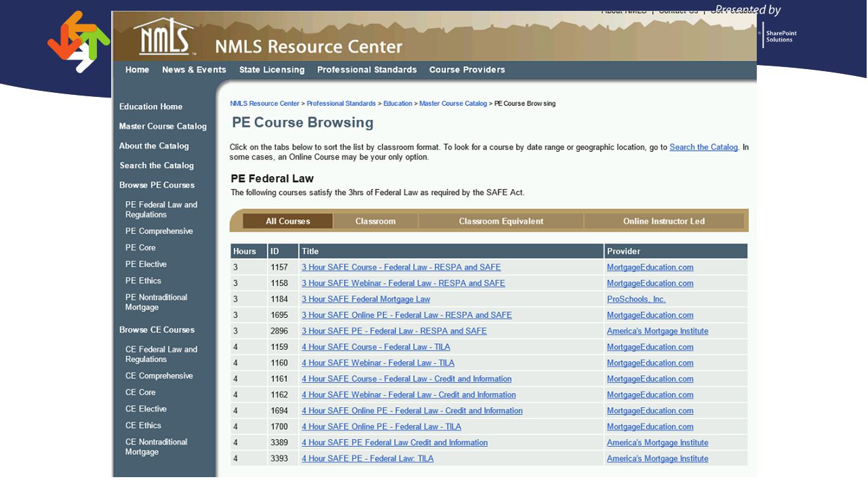Select CE Comprehensive in the sidebar
The width and height of the screenshot is (868, 488).
[159, 376]
